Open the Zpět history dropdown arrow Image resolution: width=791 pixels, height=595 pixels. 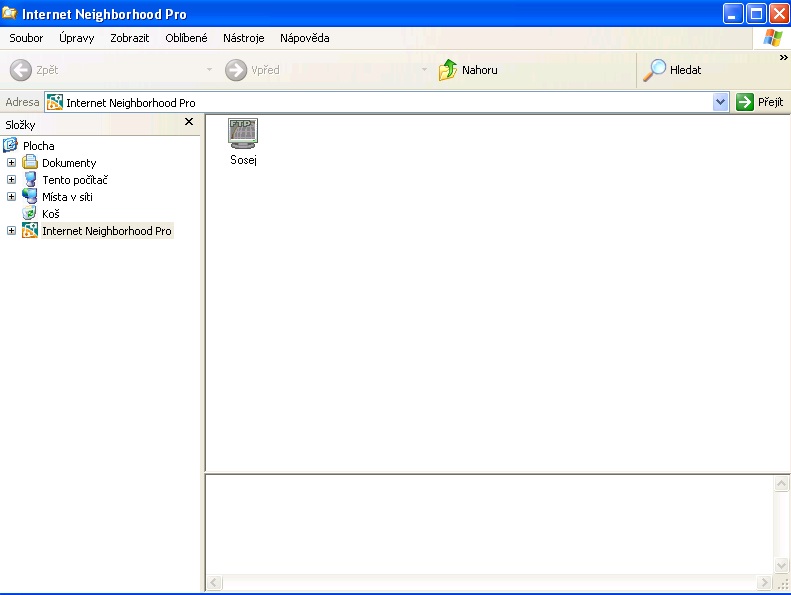[209, 70]
